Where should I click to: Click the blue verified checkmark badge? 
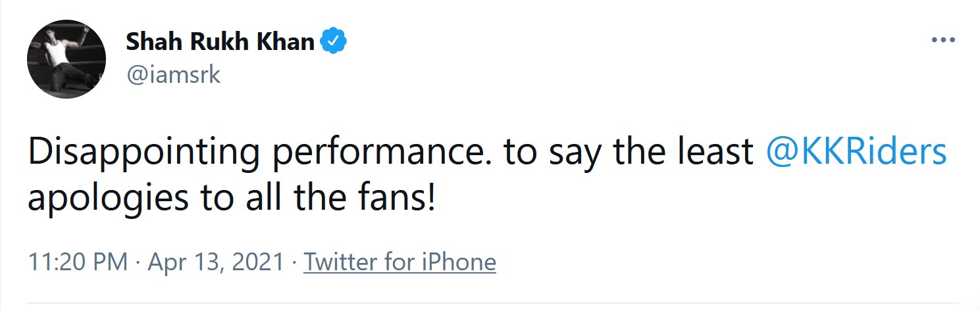coord(334,42)
